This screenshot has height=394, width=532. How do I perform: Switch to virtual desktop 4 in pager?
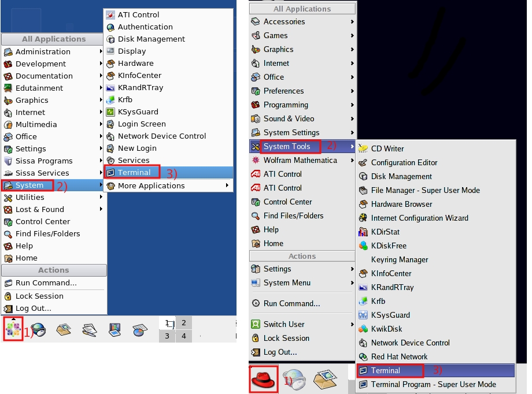point(184,336)
